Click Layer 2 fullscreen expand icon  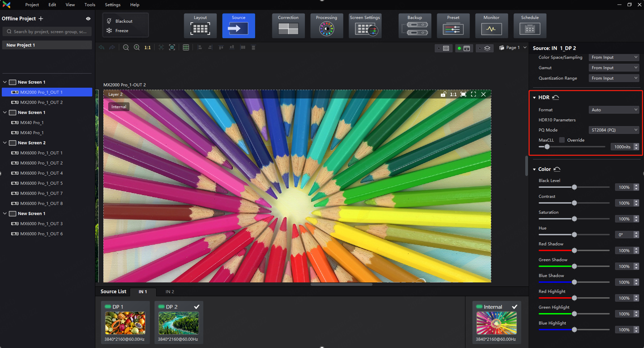[x=473, y=94]
